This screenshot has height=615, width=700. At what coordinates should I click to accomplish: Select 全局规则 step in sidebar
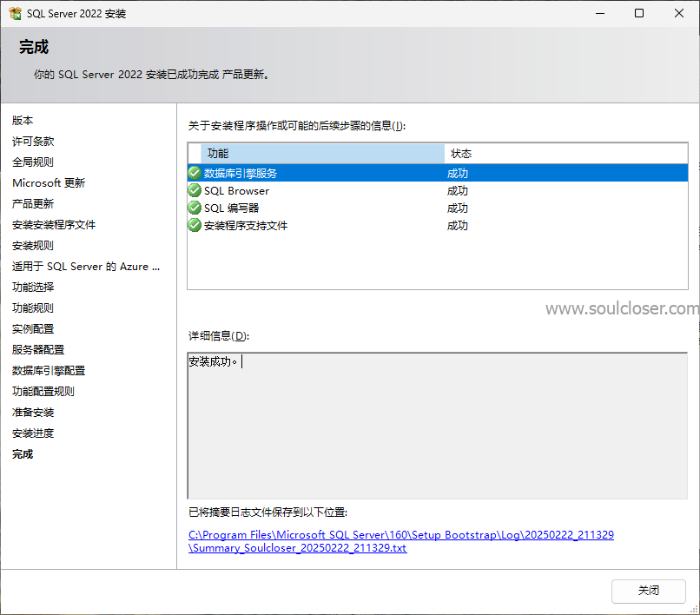(33, 162)
